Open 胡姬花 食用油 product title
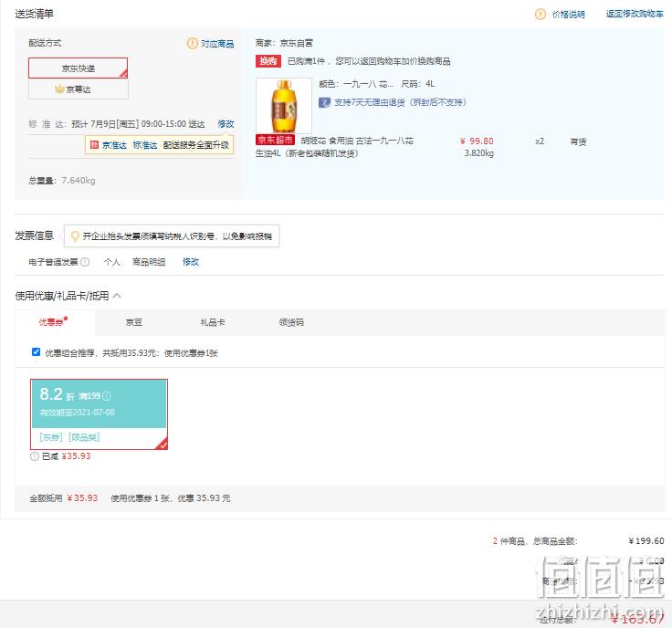Image resolution: width=672 pixels, height=628 pixels. pyautogui.click(x=334, y=147)
